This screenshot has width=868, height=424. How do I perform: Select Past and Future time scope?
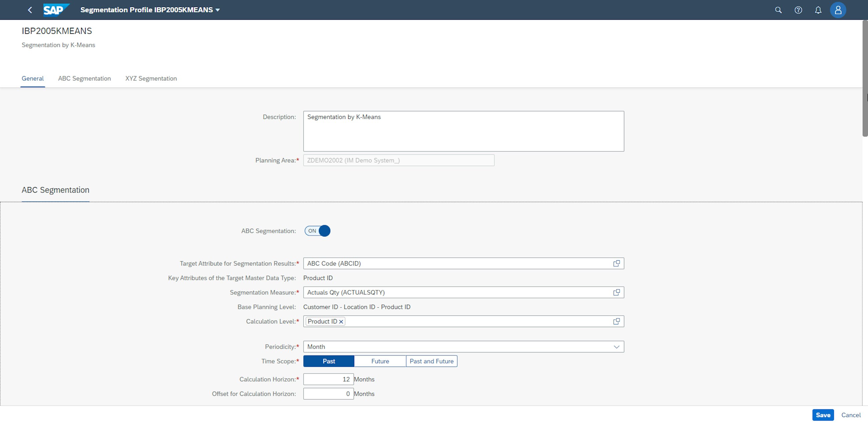(431, 361)
